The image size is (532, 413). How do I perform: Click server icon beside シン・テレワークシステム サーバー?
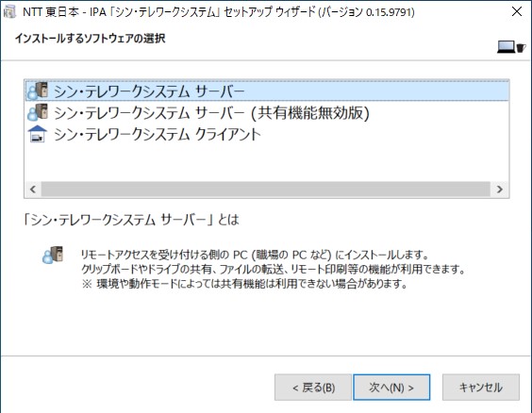(38, 91)
